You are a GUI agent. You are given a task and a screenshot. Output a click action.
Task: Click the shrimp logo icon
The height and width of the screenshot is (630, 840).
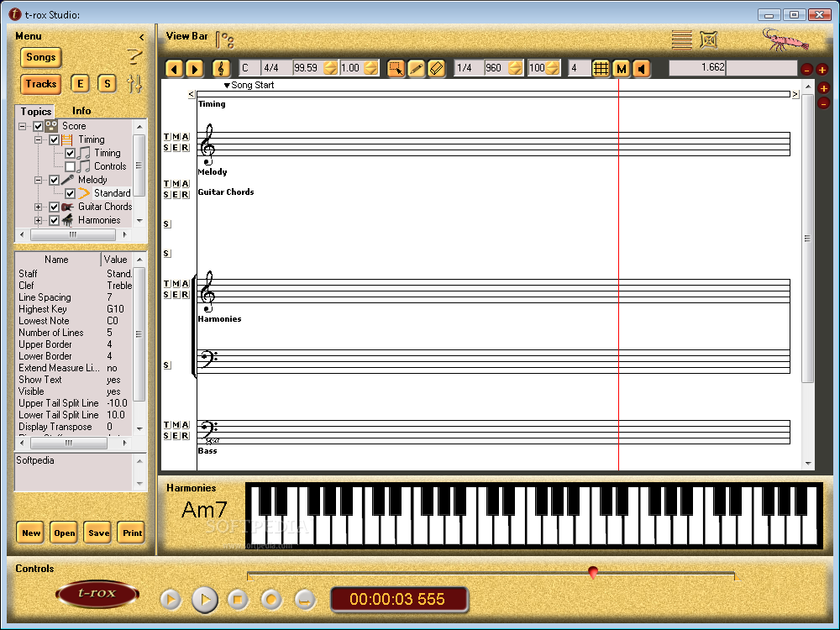click(x=785, y=39)
